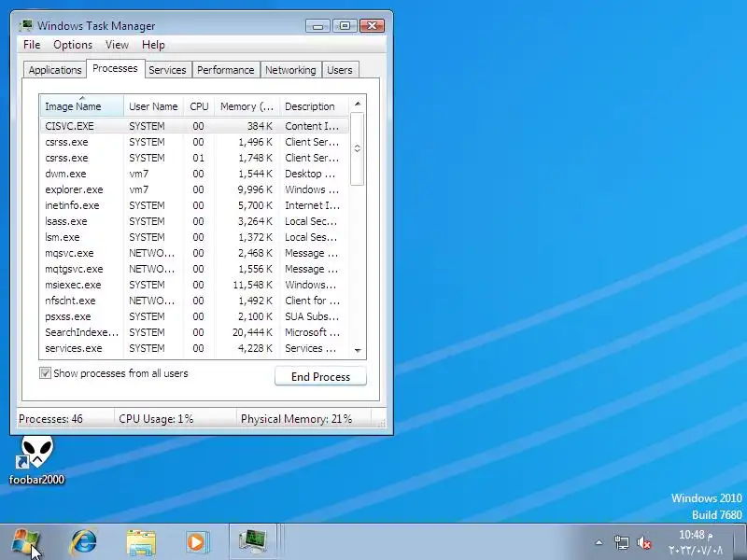Select the lsm.exe process
This screenshot has height=560, width=747.
[x=194, y=237]
